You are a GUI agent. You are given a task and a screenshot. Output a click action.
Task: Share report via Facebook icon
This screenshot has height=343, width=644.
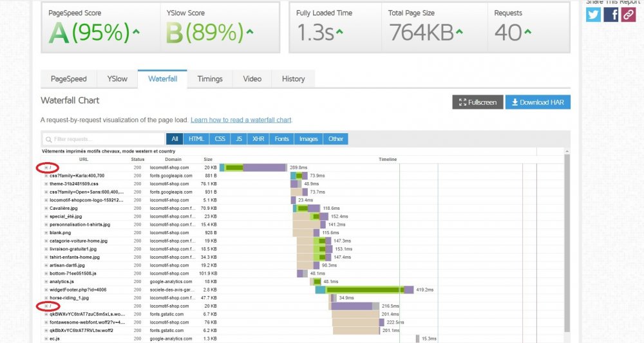[x=611, y=15]
